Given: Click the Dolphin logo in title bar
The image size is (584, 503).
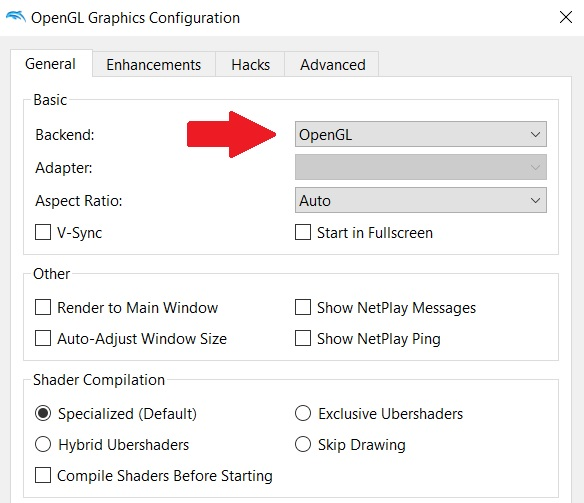Looking at the screenshot, I should pos(16,17).
